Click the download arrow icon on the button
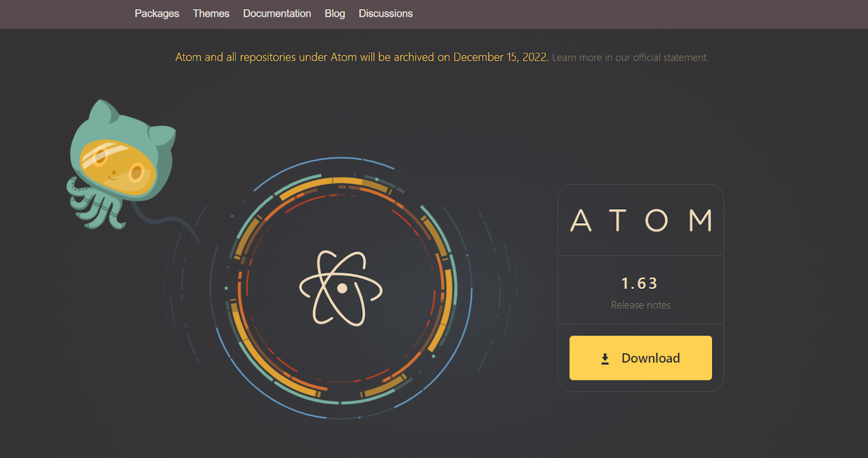868x458 pixels. coord(605,359)
